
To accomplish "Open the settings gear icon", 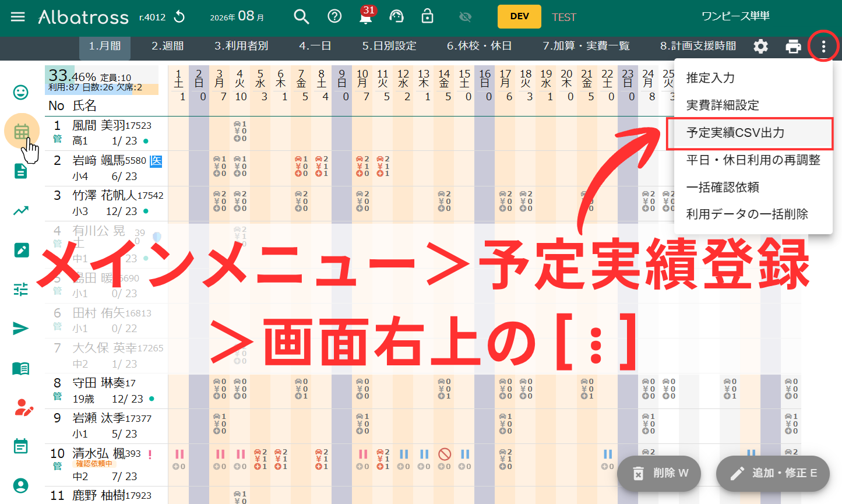I will [760, 47].
